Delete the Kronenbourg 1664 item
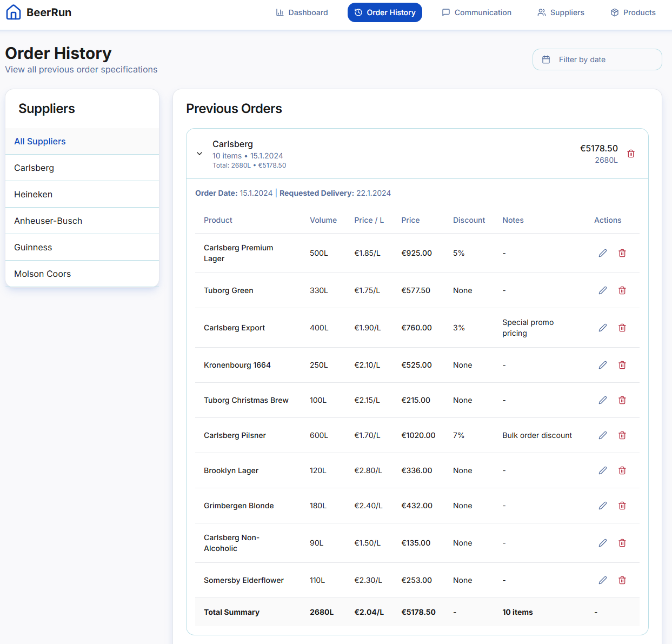Screen dimensions: 672x644 coord(622,365)
